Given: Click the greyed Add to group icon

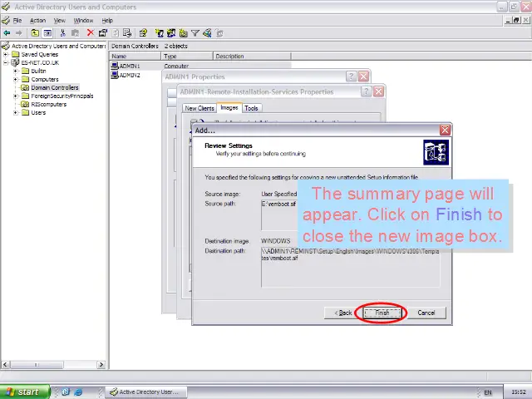Looking at the screenshot, I should point(219,33).
